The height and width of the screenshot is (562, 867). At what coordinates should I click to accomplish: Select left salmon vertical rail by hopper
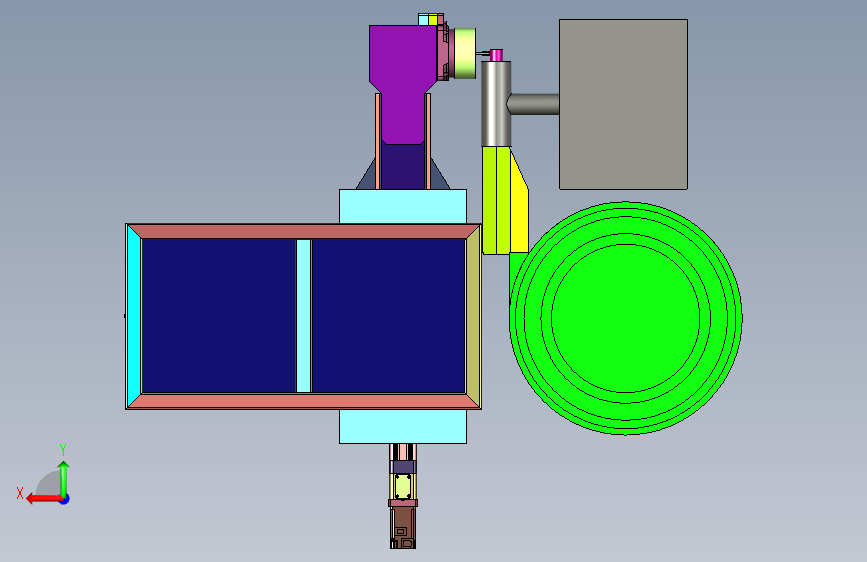(378, 141)
